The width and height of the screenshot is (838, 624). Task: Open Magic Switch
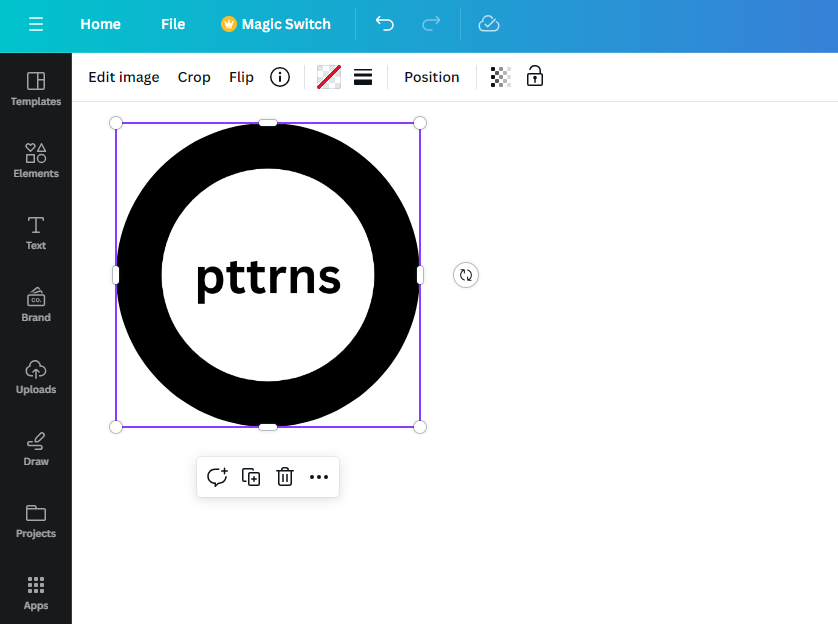pos(276,24)
